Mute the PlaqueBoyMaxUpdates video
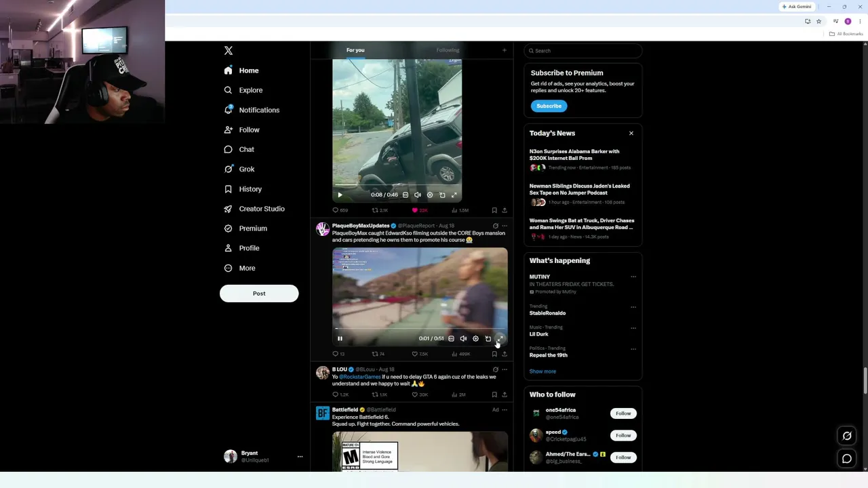Screen dimensions: 868x488 point(463,339)
